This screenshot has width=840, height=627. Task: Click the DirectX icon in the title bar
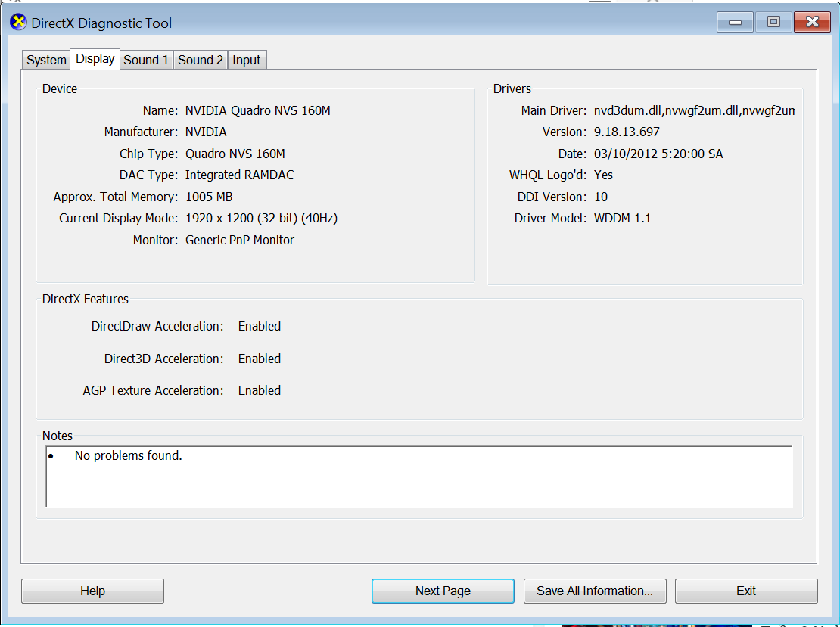point(18,23)
